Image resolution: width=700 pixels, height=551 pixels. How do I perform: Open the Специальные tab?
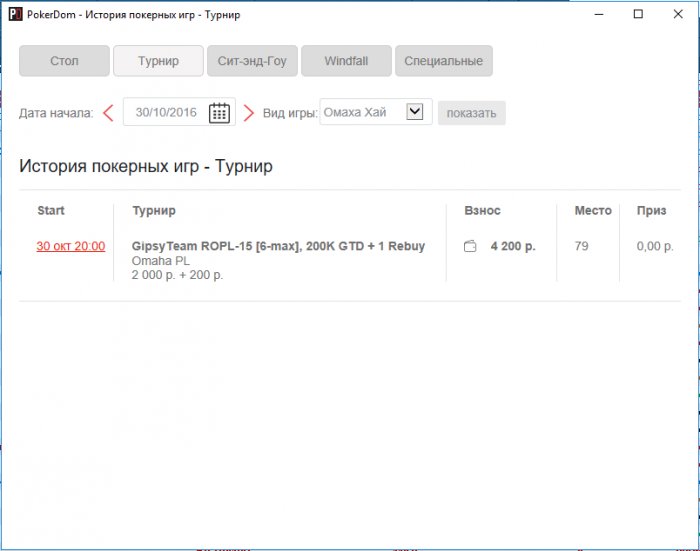(444, 61)
